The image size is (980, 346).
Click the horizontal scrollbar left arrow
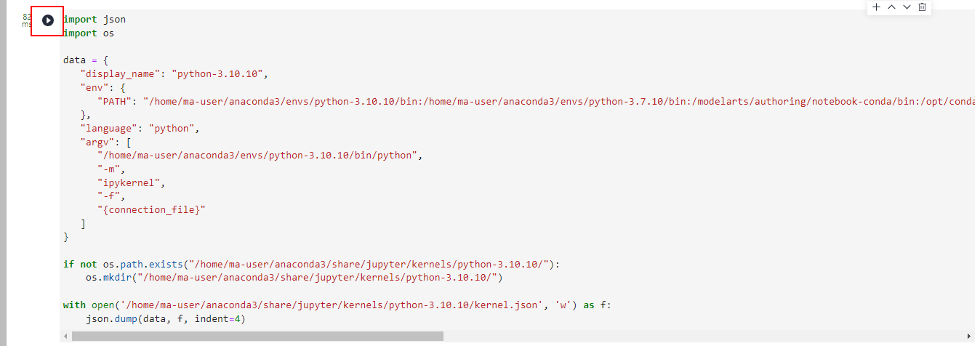click(65, 337)
